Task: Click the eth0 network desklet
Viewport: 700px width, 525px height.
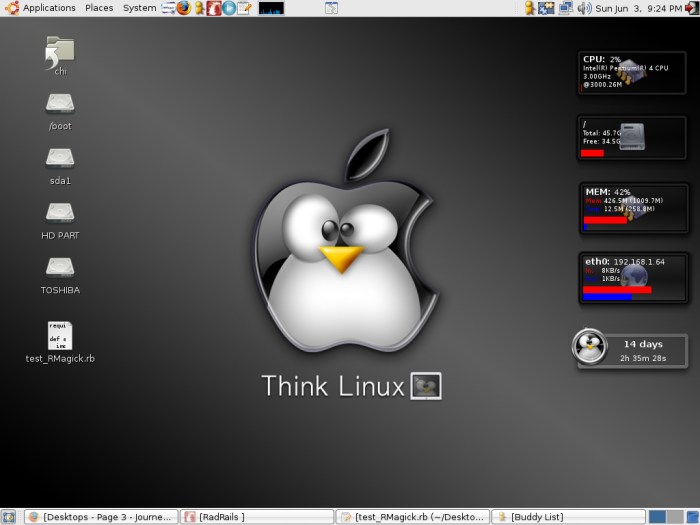Action: pos(633,279)
